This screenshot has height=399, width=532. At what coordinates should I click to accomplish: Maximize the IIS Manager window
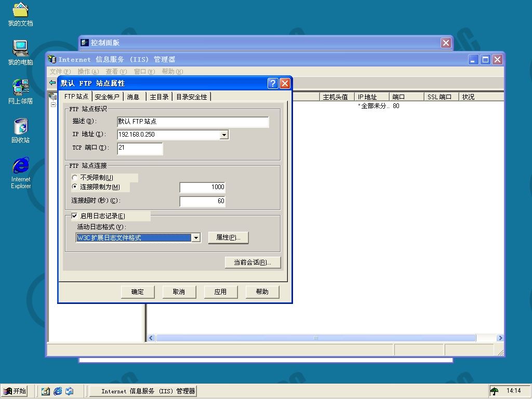486,60
